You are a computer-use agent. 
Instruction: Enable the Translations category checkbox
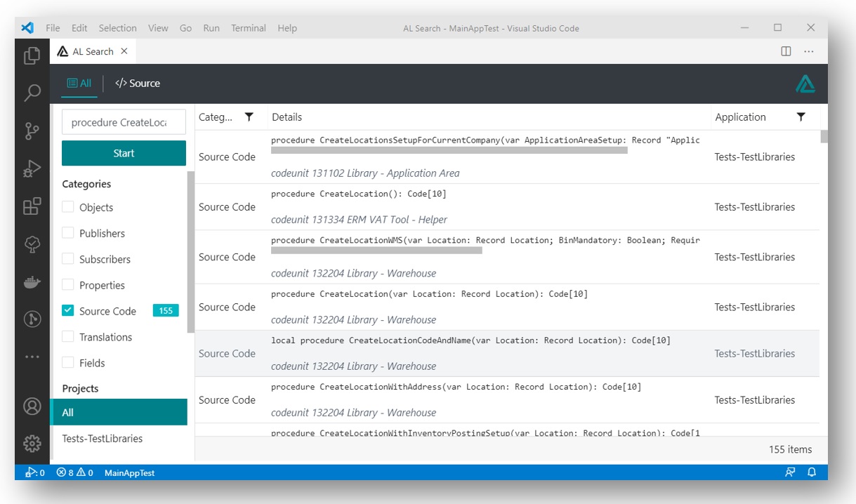point(68,337)
